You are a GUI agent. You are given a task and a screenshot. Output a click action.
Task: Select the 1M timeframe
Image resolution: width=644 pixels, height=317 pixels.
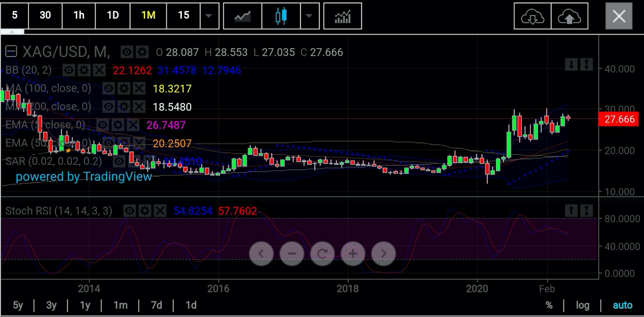click(148, 15)
